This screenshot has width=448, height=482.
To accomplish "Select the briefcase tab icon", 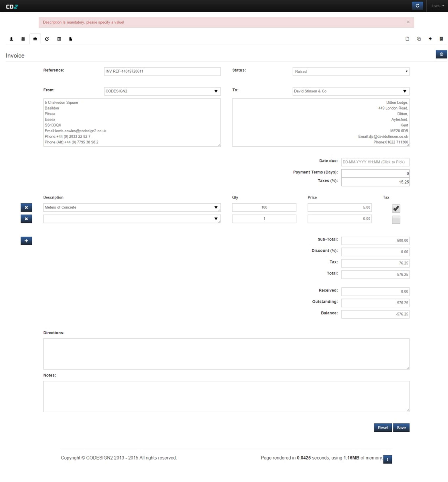I will pos(35,39).
